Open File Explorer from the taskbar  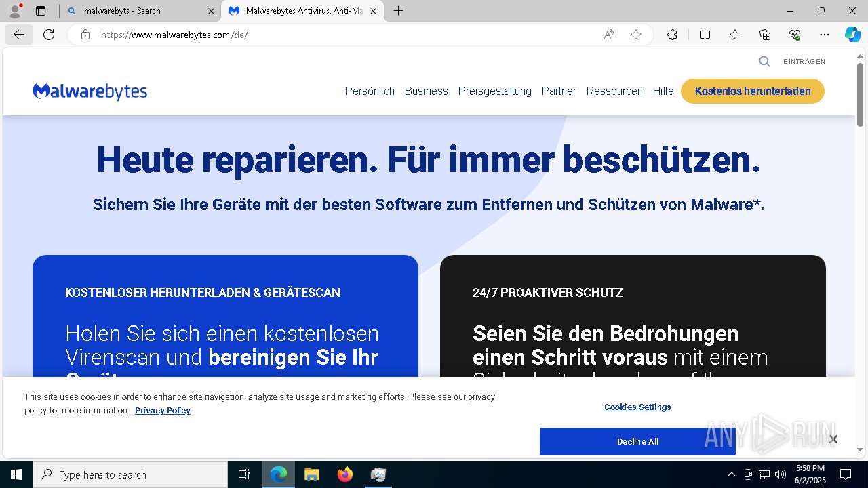pyautogui.click(x=311, y=474)
